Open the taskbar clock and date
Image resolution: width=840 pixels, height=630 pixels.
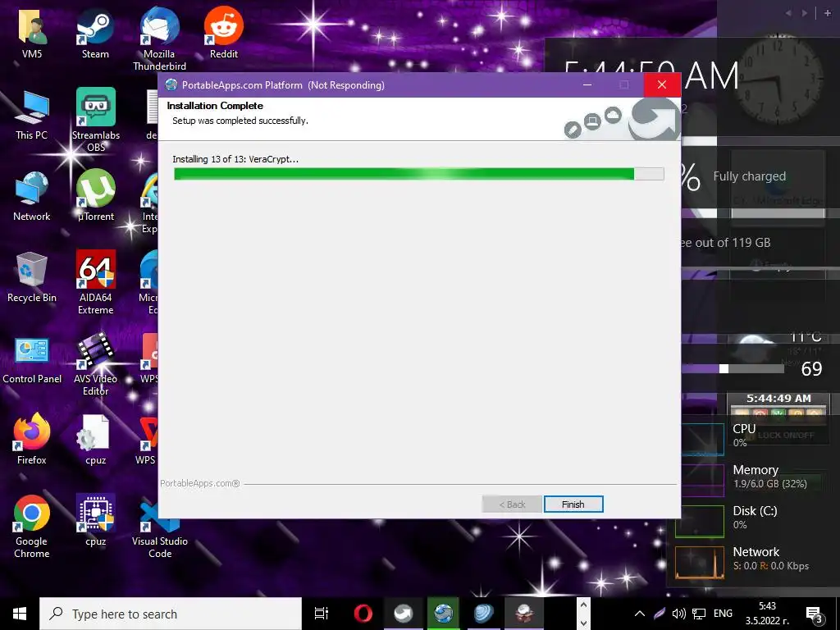click(767, 614)
